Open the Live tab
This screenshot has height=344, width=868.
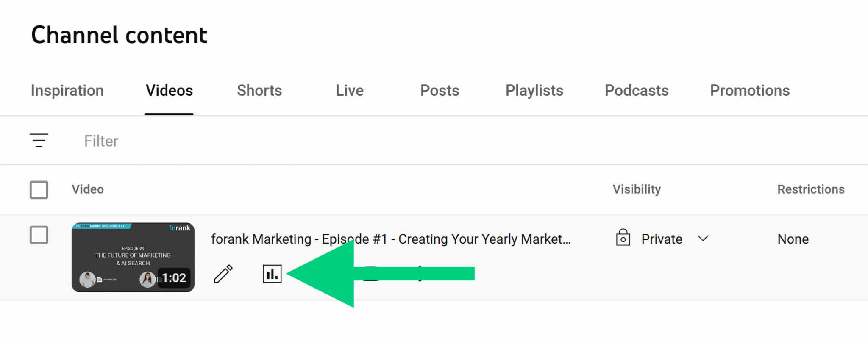349,90
